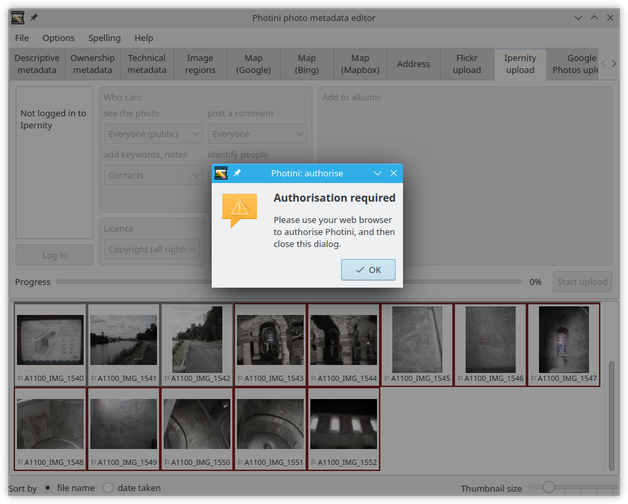Switch to Google Photos upload tab
628x504 pixels.
tap(573, 64)
